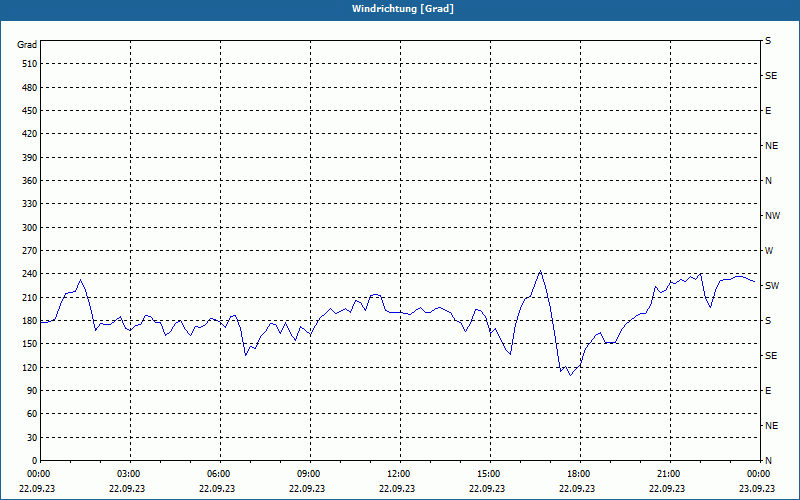Click the N compass label level with 360

point(768,181)
